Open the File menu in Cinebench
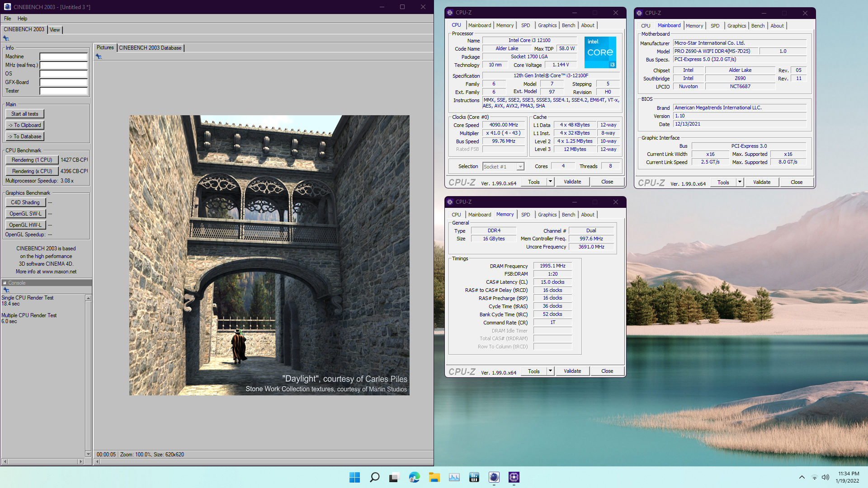The image size is (868, 488). point(8,19)
